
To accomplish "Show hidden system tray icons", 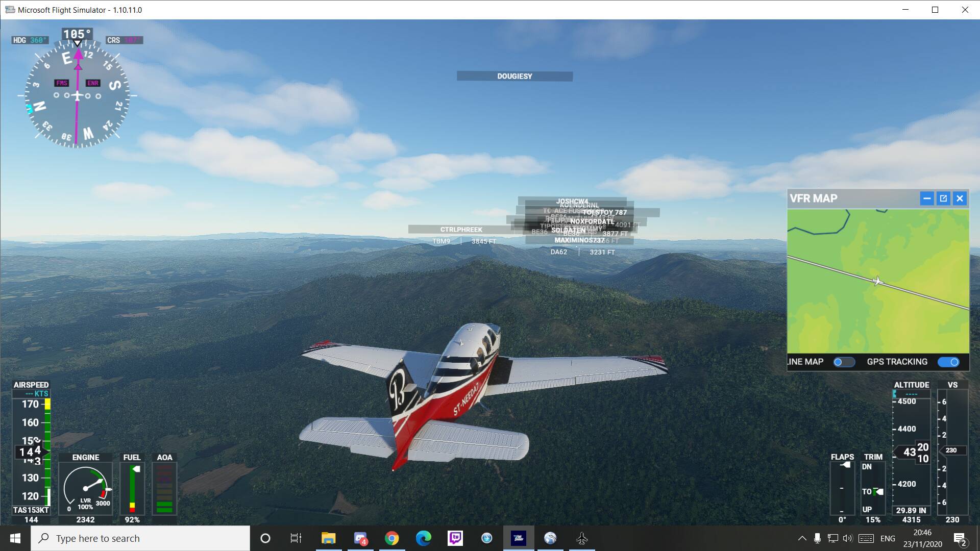I will 802,538.
